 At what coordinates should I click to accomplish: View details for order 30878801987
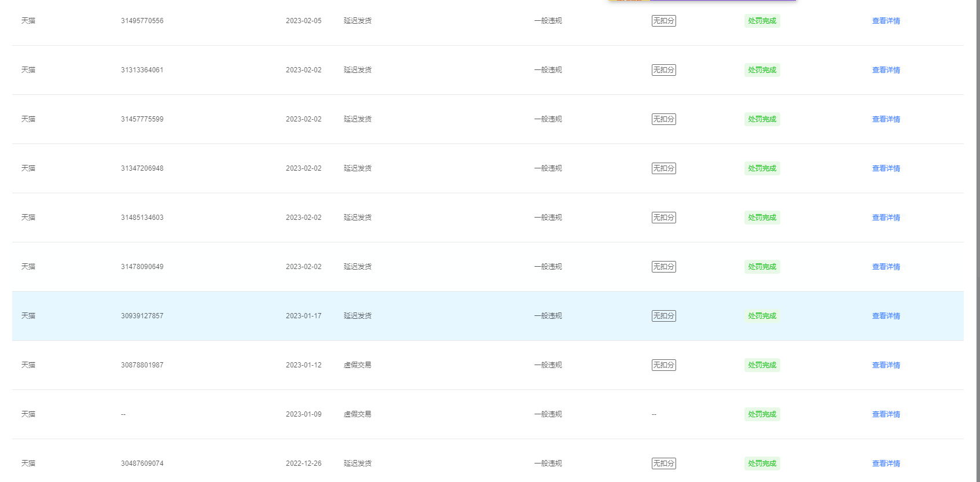pyautogui.click(x=886, y=365)
